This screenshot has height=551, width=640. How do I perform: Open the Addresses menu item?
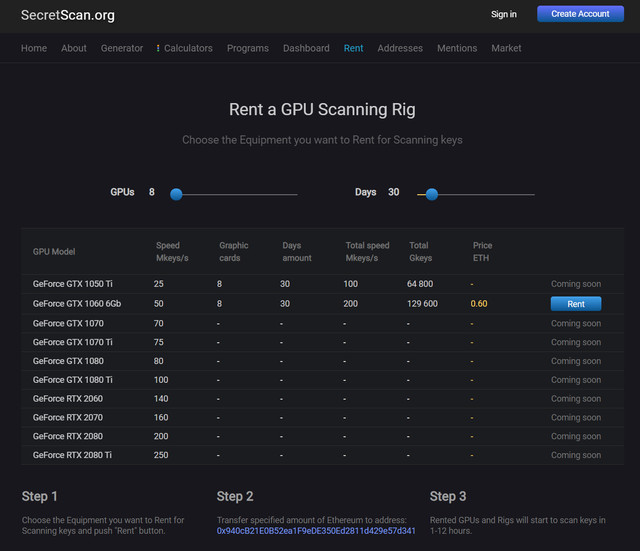coord(400,48)
